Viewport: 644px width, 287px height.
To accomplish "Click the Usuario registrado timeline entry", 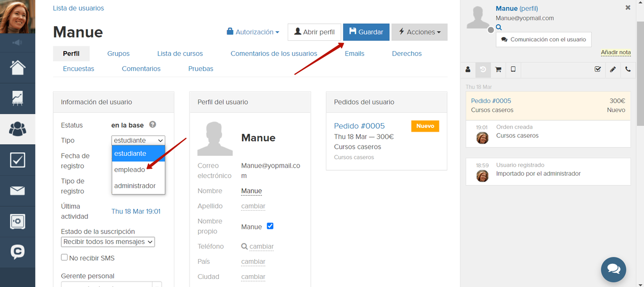I will click(x=548, y=171).
